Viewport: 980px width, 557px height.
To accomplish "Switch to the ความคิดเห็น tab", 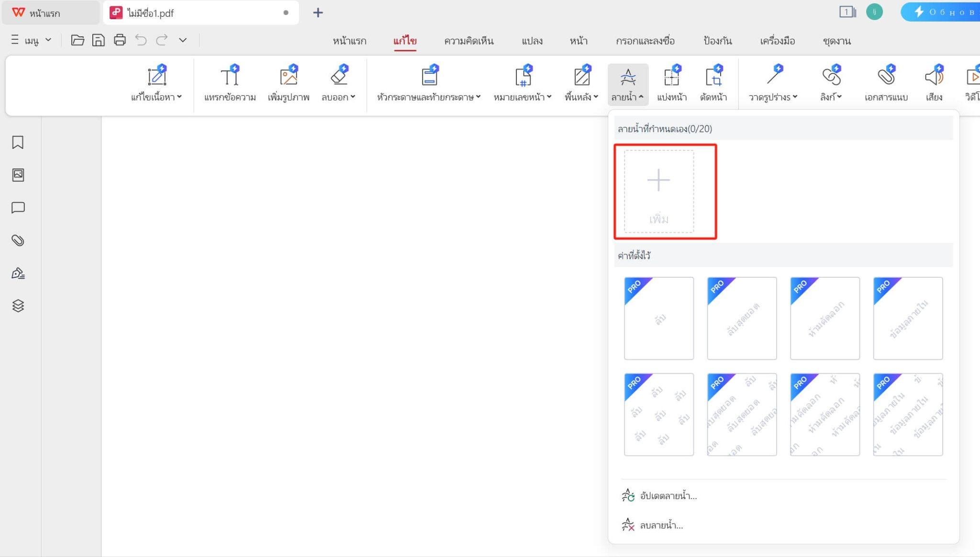I will tap(468, 41).
